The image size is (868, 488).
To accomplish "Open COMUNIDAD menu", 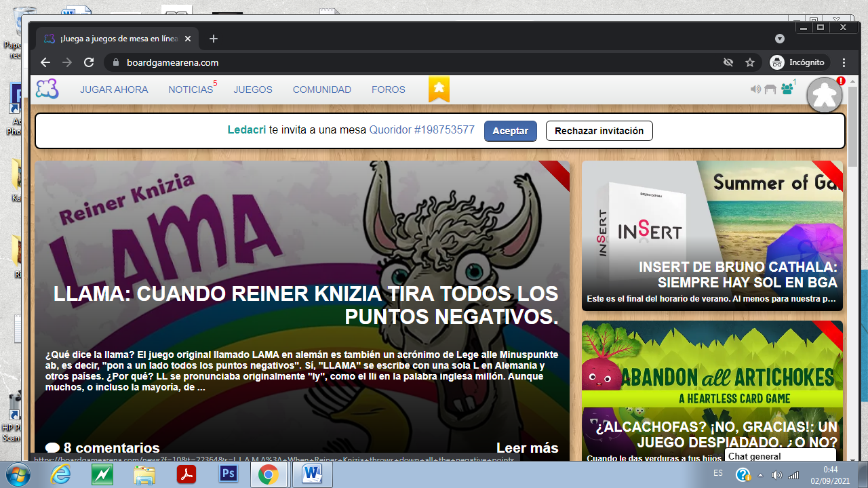I will 322,89.
